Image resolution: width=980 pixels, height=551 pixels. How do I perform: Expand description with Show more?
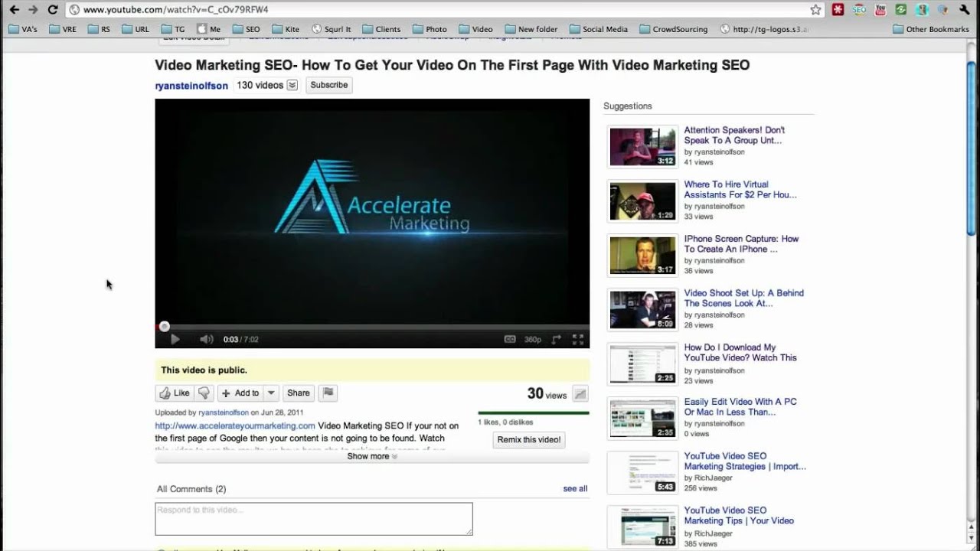point(372,457)
